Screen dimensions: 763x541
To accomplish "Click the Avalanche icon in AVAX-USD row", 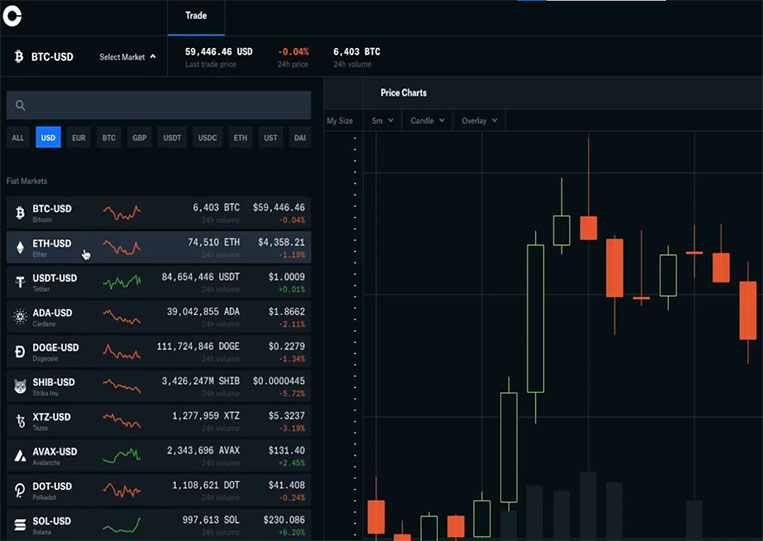I will pyautogui.click(x=20, y=455).
